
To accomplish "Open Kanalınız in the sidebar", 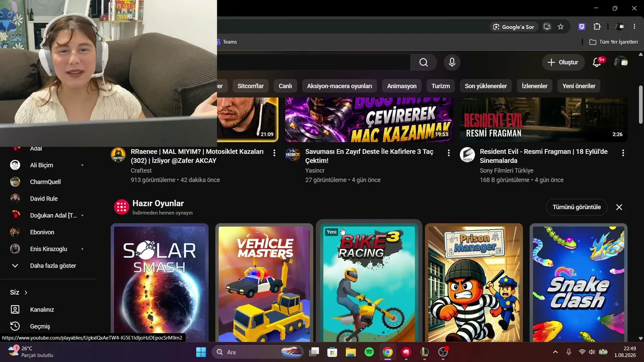I will coord(48,310).
